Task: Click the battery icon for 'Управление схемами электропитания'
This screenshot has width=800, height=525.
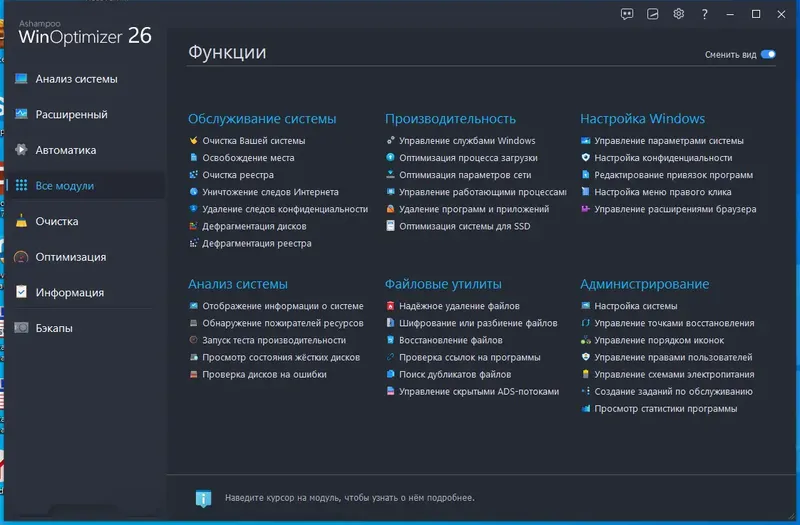Action: tap(586, 374)
